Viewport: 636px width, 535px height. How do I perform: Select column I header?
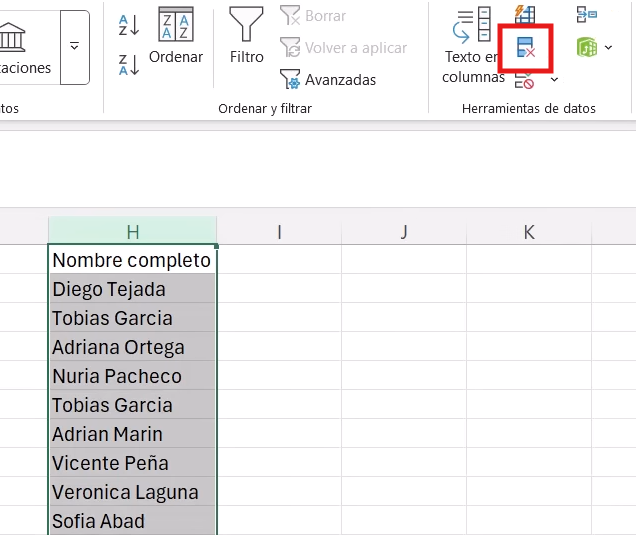[279, 231]
